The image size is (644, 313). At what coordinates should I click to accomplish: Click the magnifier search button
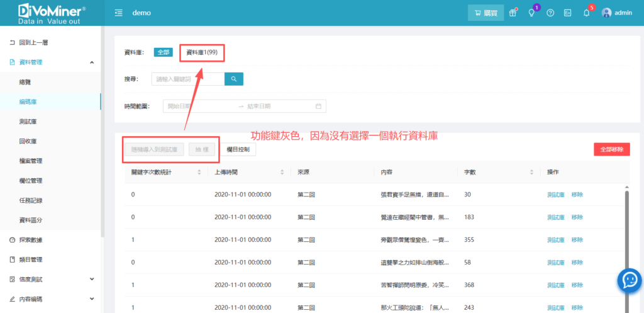click(x=233, y=79)
